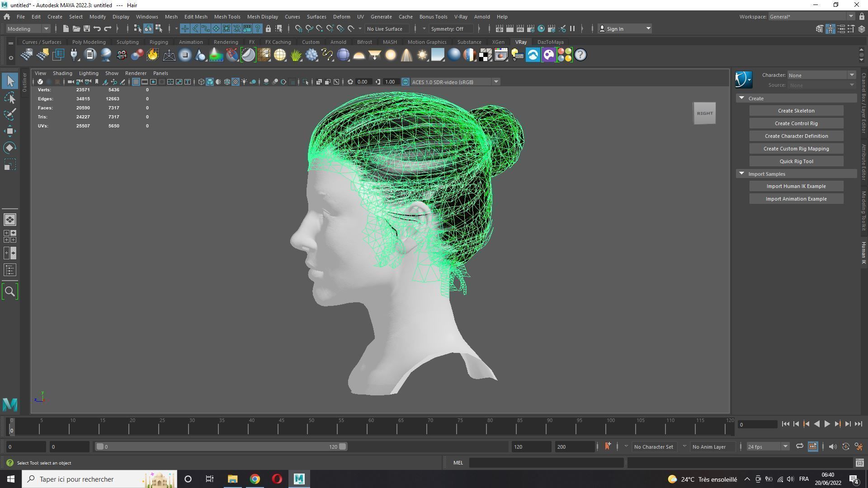Screen dimensions: 868x488
Task: Collapse the Create section in HumanIK
Action: tap(741, 98)
